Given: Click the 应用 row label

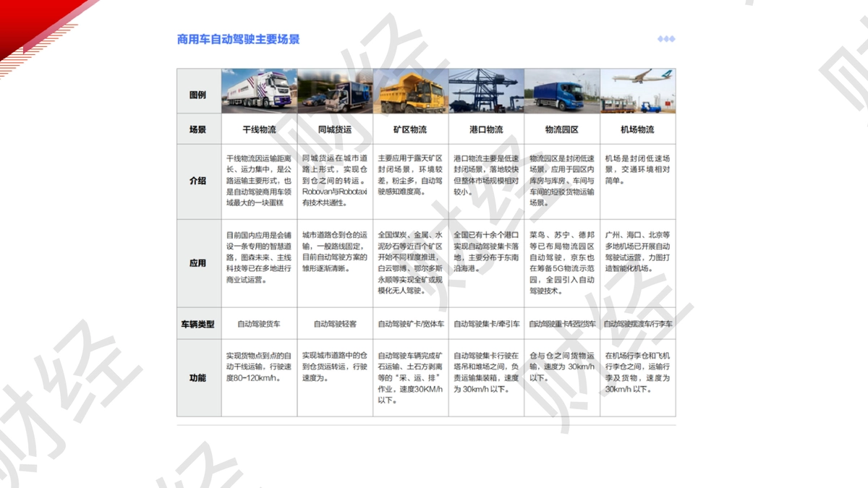Looking at the screenshot, I should click(198, 263).
